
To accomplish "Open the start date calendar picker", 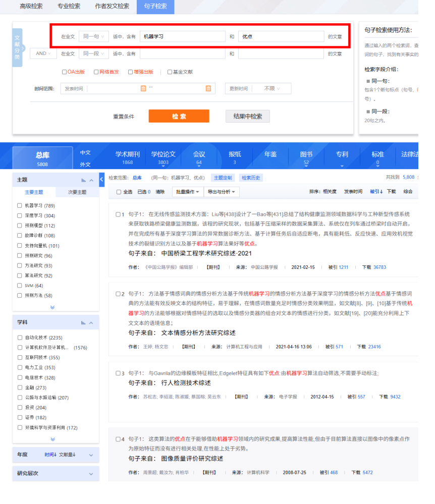I will [143, 88].
